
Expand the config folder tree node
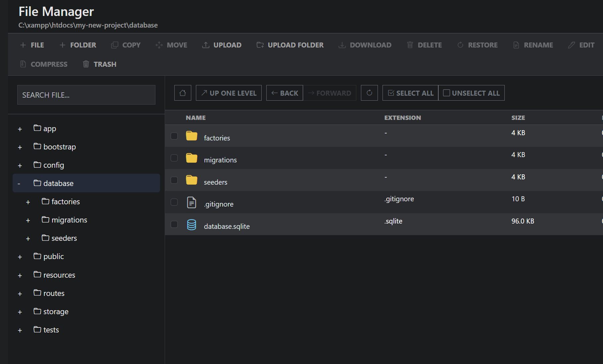click(x=20, y=165)
